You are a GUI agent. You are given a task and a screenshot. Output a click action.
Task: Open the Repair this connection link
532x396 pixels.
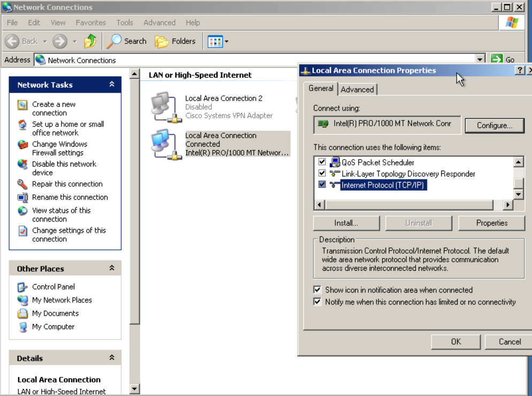pyautogui.click(x=67, y=184)
